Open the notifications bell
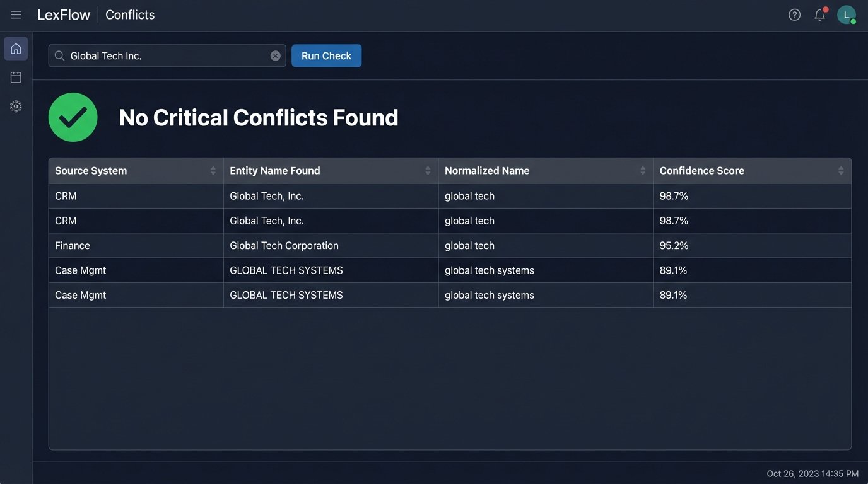The width and height of the screenshot is (868, 484). coord(819,15)
